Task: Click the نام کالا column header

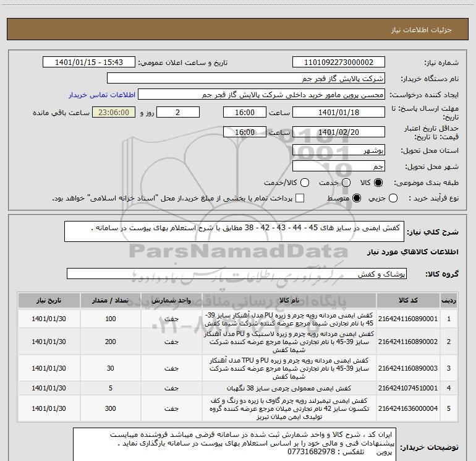Action: click(x=289, y=301)
